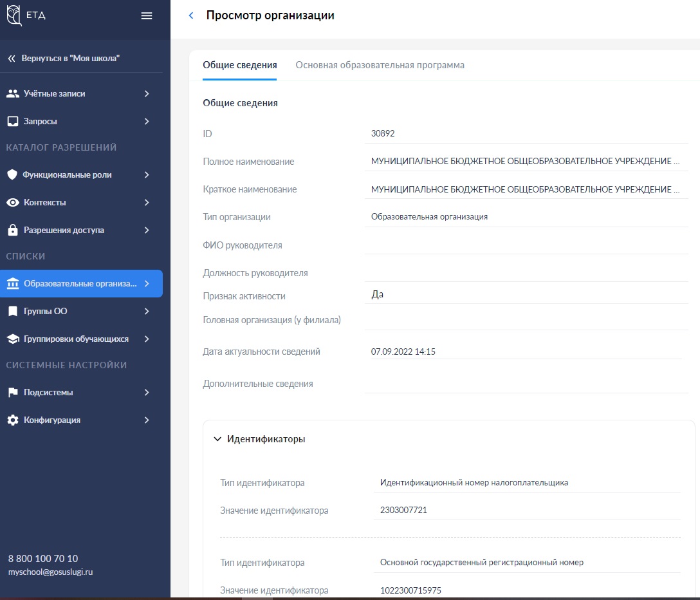Click the graduation cap icon for Группировки обучающихся
Screen dimensions: 700x600
[x=12, y=339]
